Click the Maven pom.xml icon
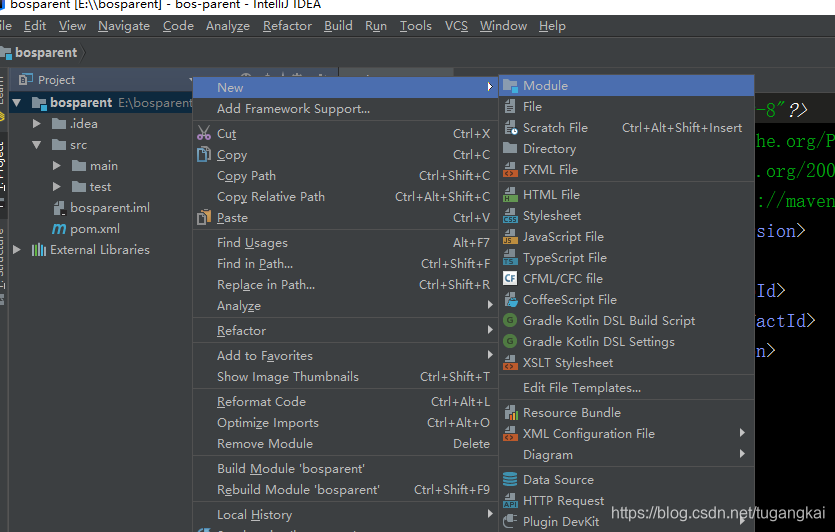 (59, 229)
